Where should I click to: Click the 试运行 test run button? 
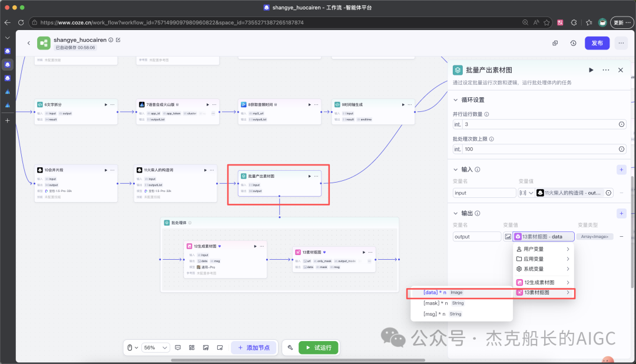click(x=319, y=348)
